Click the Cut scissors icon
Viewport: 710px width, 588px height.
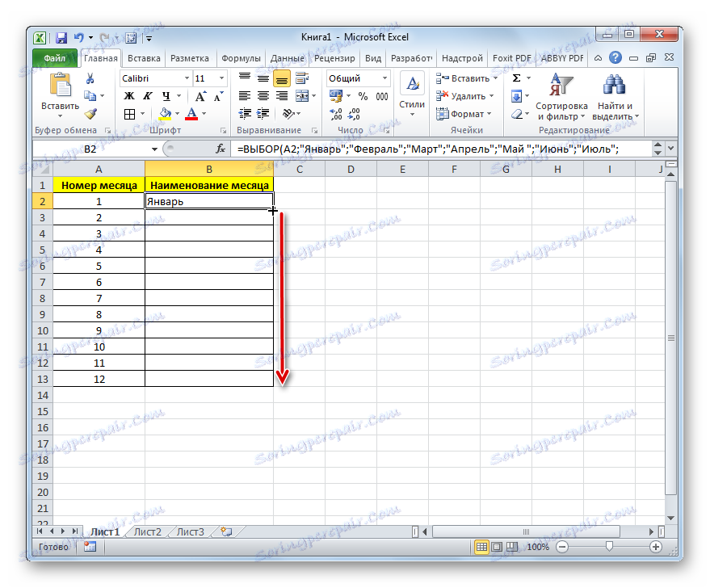point(90,79)
